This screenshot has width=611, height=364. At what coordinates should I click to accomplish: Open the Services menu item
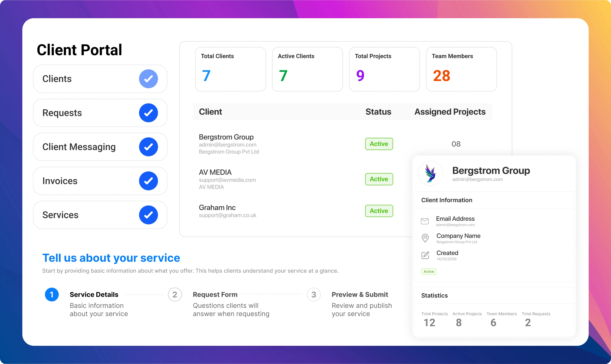pos(100,215)
